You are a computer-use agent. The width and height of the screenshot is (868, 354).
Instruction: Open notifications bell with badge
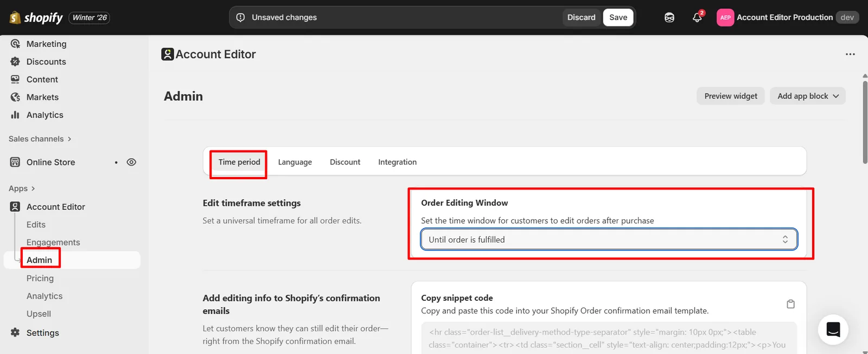click(x=698, y=17)
